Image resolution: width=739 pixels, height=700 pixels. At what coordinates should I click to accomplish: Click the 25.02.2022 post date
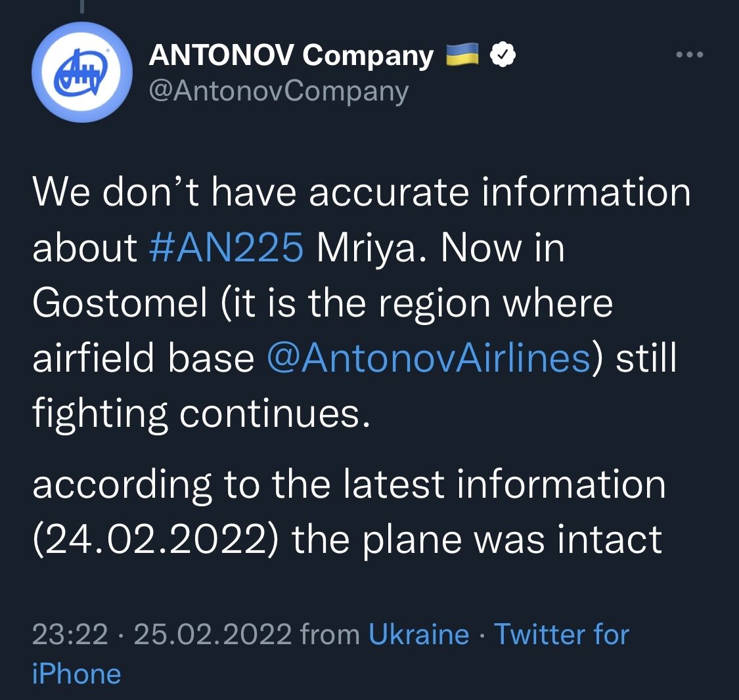[x=212, y=634]
